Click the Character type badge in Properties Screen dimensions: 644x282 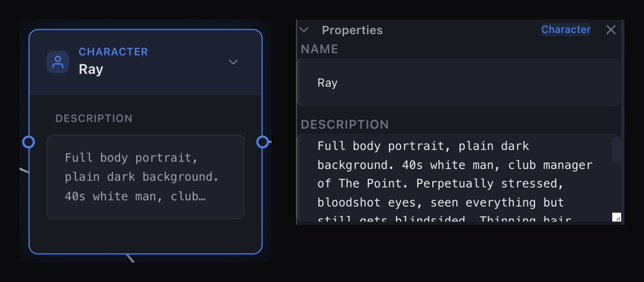[x=566, y=30]
